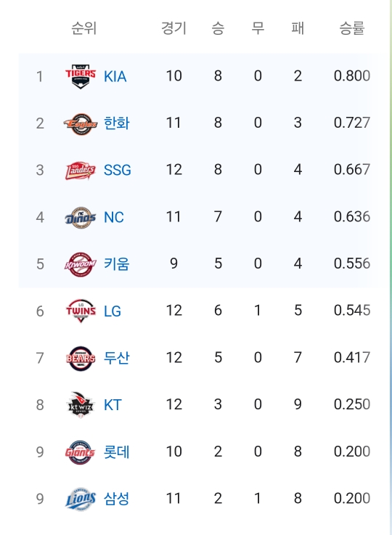This screenshot has height=535, width=392.
Task: Click the 경기 column header
Action: pyautogui.click(x=173, y=28)
